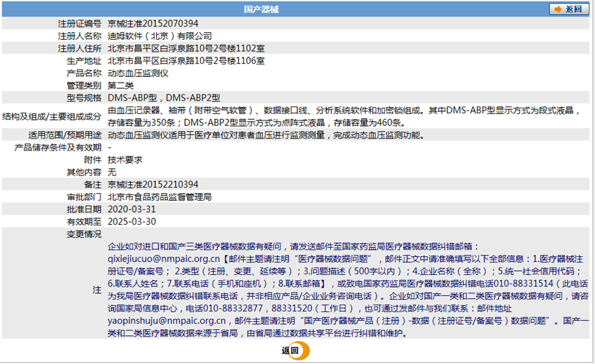Select the 第二类 management category value
The image size is (595, 364).
pos(120,85)
